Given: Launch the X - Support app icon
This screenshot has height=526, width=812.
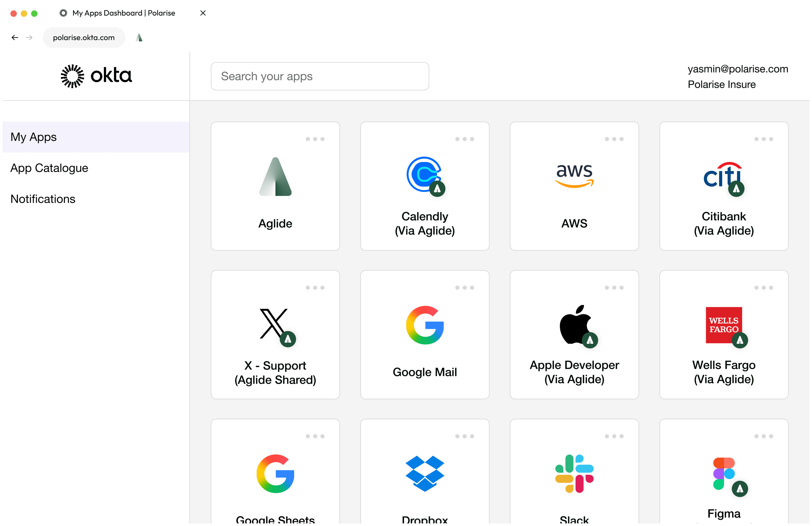Looking at the screenshot, I should coord(274,323).
